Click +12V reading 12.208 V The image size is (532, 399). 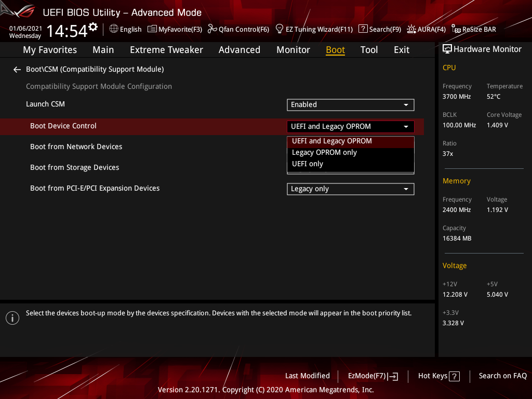coord(455,295)
